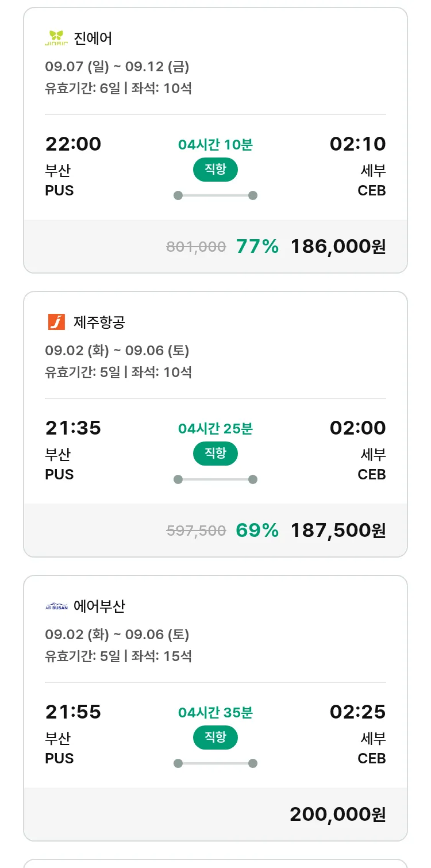This screenshot has width=431, height=868.
Task: Open the 진에어 airline name link
Action: pos(93,39)
